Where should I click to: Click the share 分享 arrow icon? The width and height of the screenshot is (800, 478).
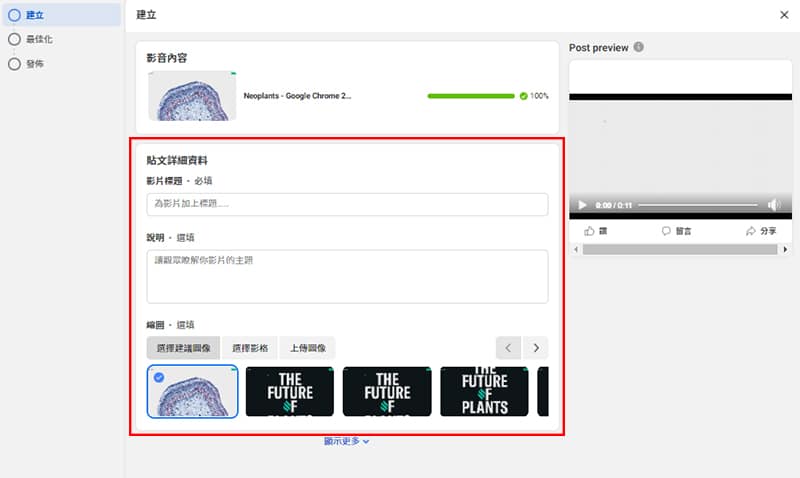pyautogui.click(x=751, y=231)
